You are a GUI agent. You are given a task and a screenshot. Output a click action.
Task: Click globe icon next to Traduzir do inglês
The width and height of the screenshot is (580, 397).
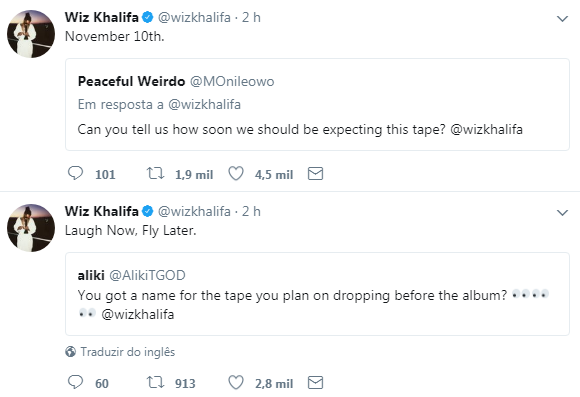pos(70,351)
